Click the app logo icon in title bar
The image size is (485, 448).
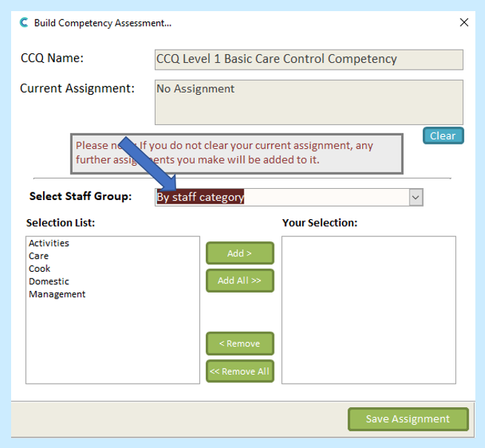pyautogui.click(x=23, y=22)
